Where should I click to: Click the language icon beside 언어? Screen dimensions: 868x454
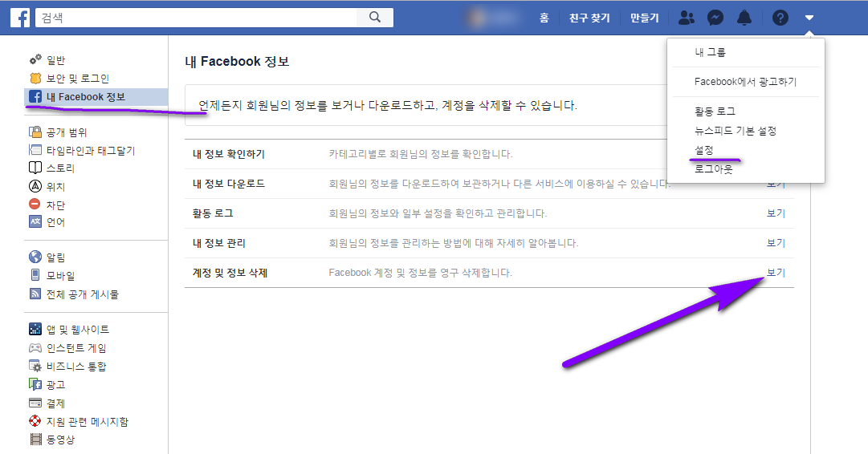click(35, 221)
